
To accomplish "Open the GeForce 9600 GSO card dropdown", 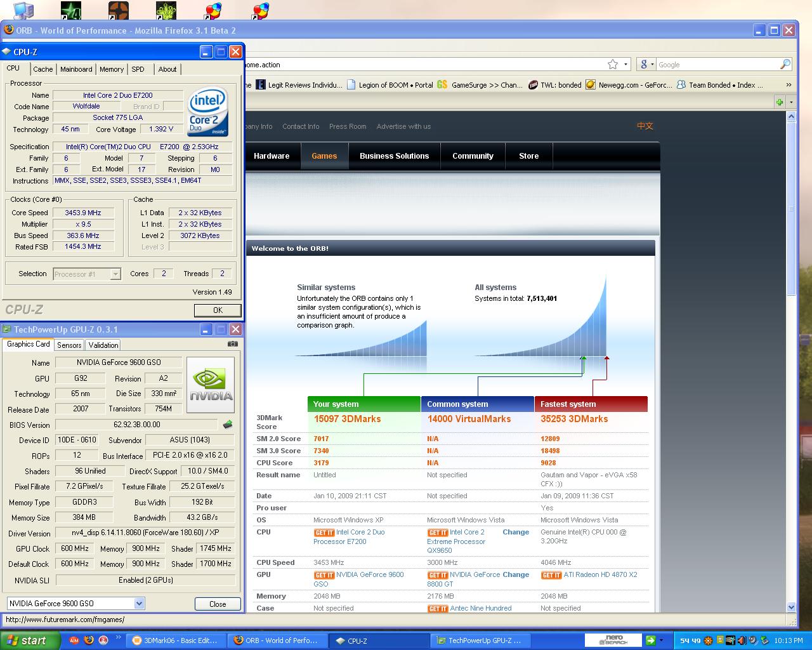I will pyautogui.click(x=139, y=604).
